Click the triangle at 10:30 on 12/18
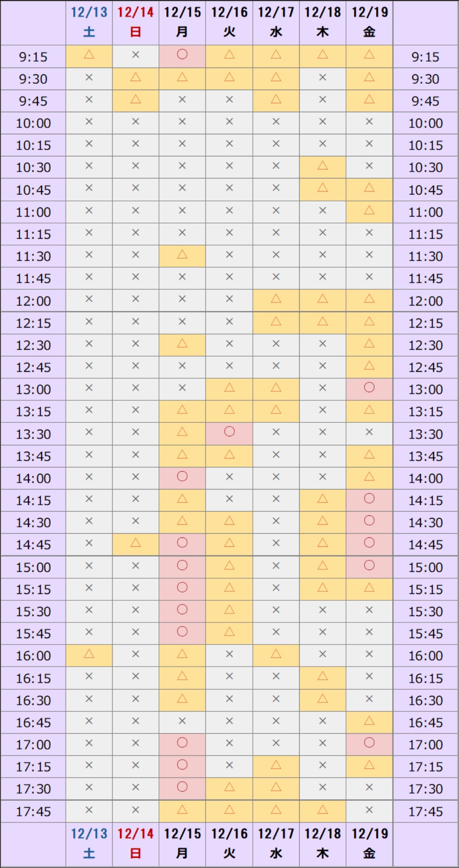 click(323, 166)
